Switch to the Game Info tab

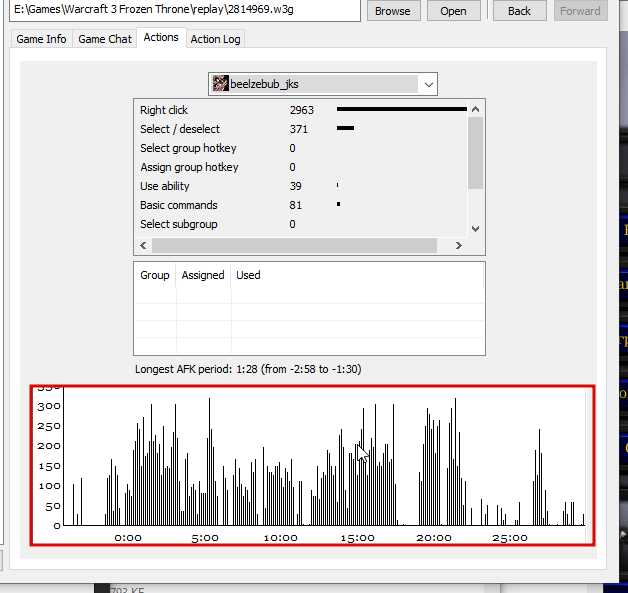[41, 39]
